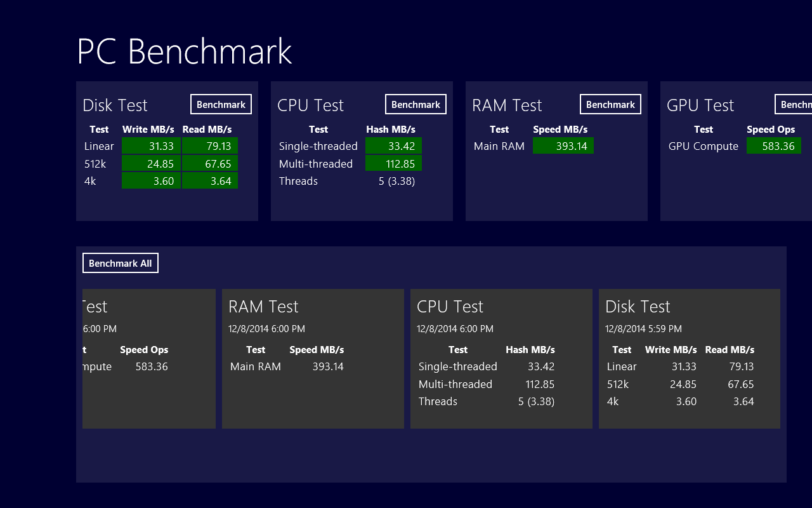Open the Disk Test history tile from 5:59 PM
Viewport: 812px width, 508px height.
pyautogui.click(x=690, y=359)
